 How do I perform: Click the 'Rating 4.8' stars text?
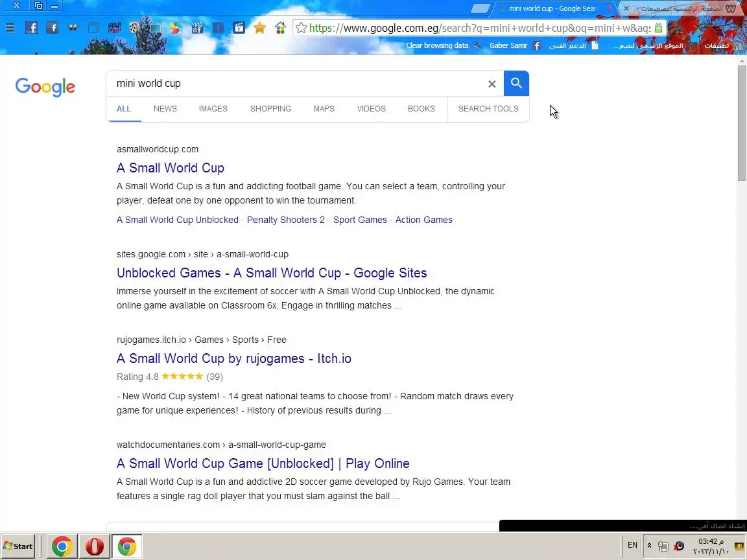tap(170, 377)
